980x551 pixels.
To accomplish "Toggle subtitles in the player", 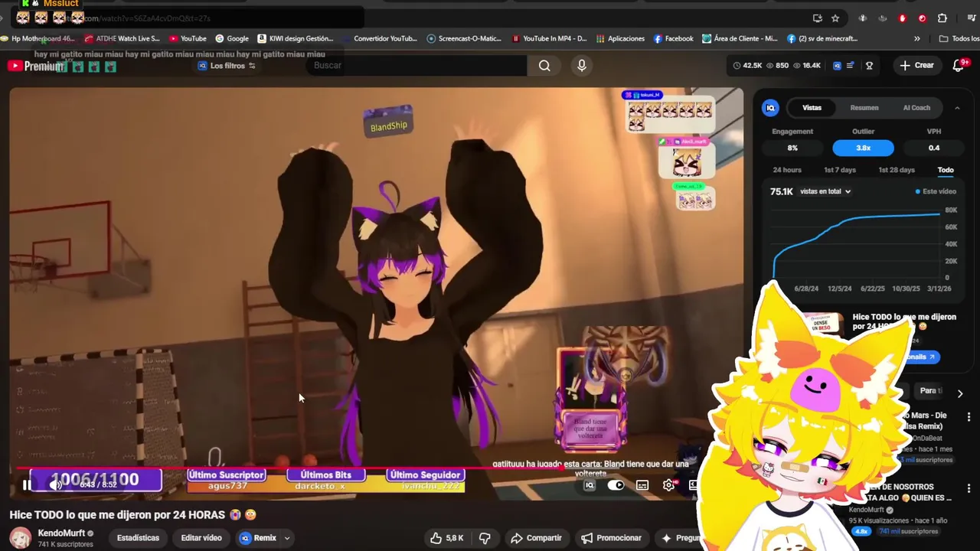I will pos(642,485).
